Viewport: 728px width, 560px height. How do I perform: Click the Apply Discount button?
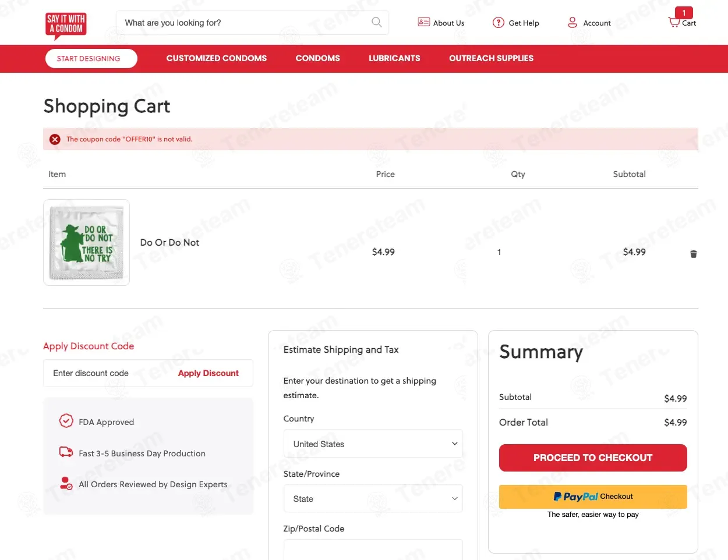coord(208,373)
